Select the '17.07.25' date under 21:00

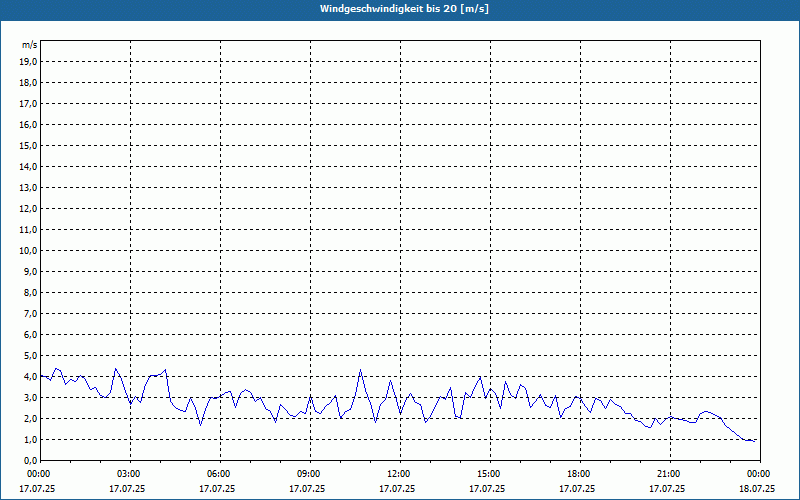click(667, 489)
